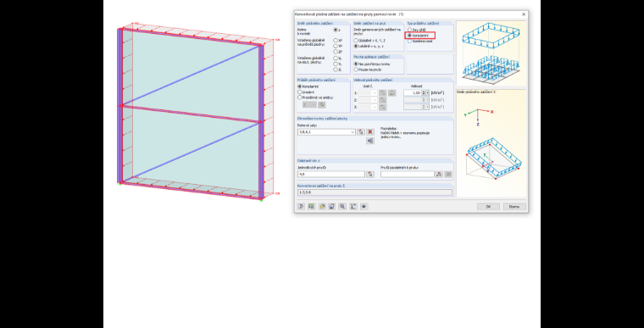Select Proměnné ve směru option
The height and width of the screenshot is (328, 644).
tap(299, 97)
